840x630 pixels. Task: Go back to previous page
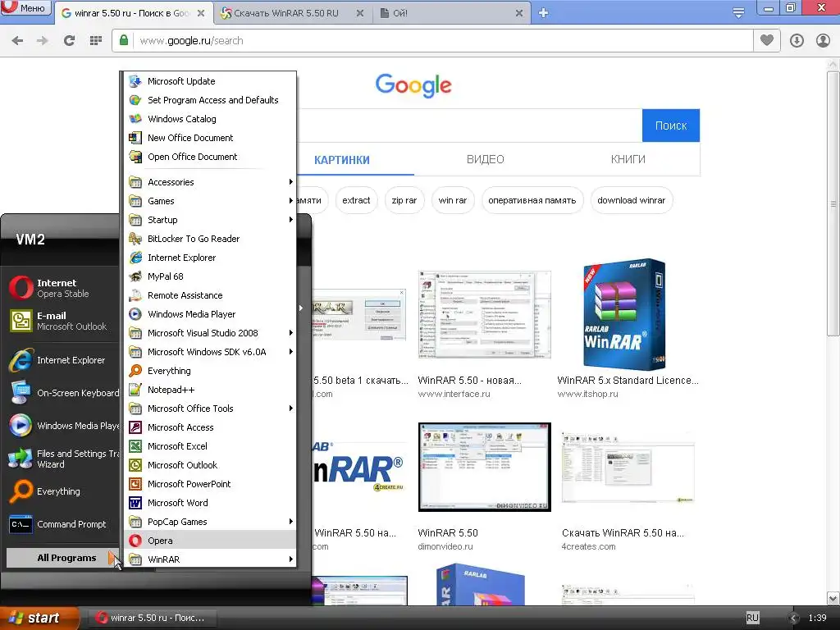[x=17, y=40]
